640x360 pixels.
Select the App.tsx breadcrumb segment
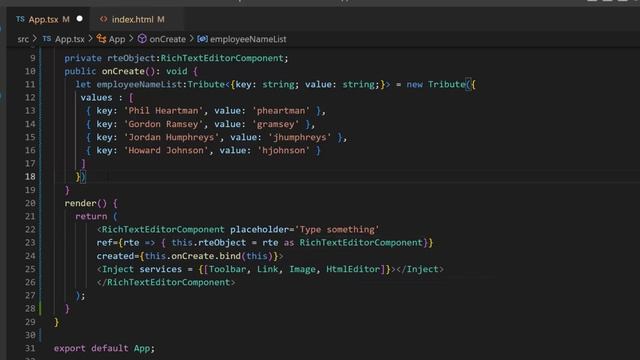point(69,39)
